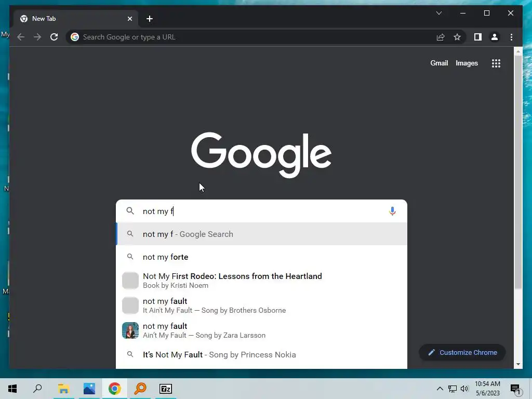Click the page scrollbar down arrow
The image size is (532, 399).
pos(518,364)
